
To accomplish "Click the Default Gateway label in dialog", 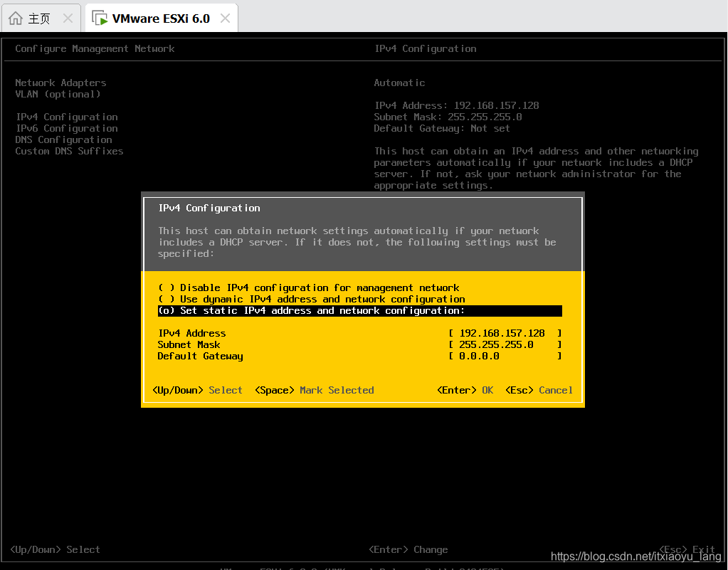I will 200,357.
